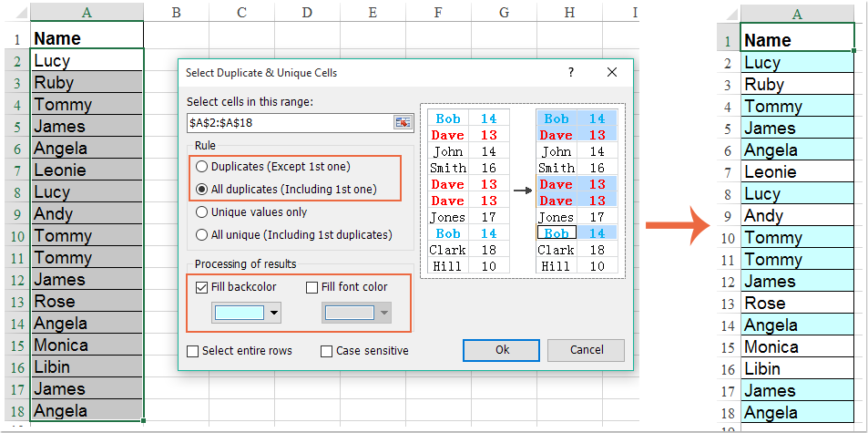This screenshot has height=433, width=868.
Task: Select column G header
Action: tap(504, 12)
